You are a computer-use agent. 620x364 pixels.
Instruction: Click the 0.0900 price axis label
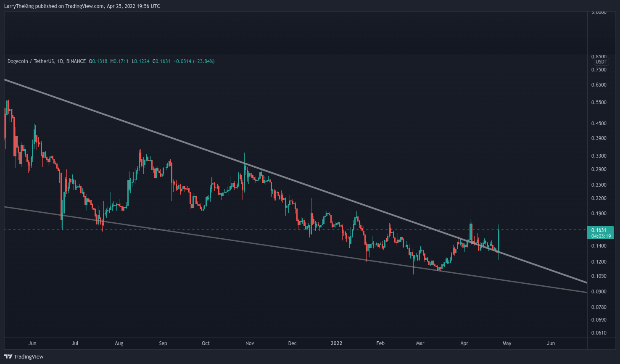[599, 292]
